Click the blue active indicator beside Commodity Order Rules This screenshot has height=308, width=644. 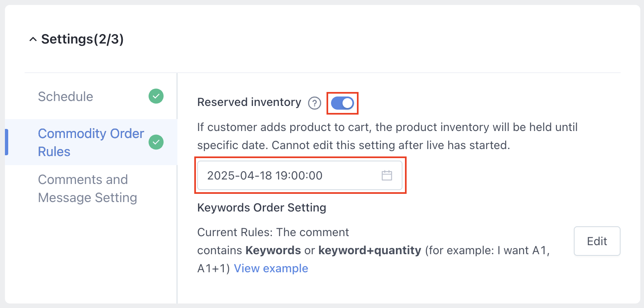tap(7, 142)
